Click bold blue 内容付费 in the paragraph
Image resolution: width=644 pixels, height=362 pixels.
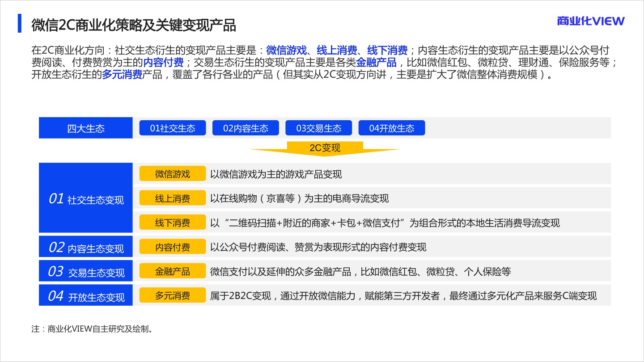(x=163, y=62)
